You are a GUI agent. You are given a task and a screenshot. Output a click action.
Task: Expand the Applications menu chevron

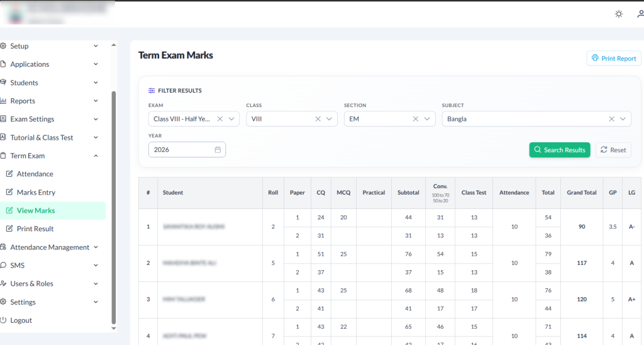tap(96, 64)
